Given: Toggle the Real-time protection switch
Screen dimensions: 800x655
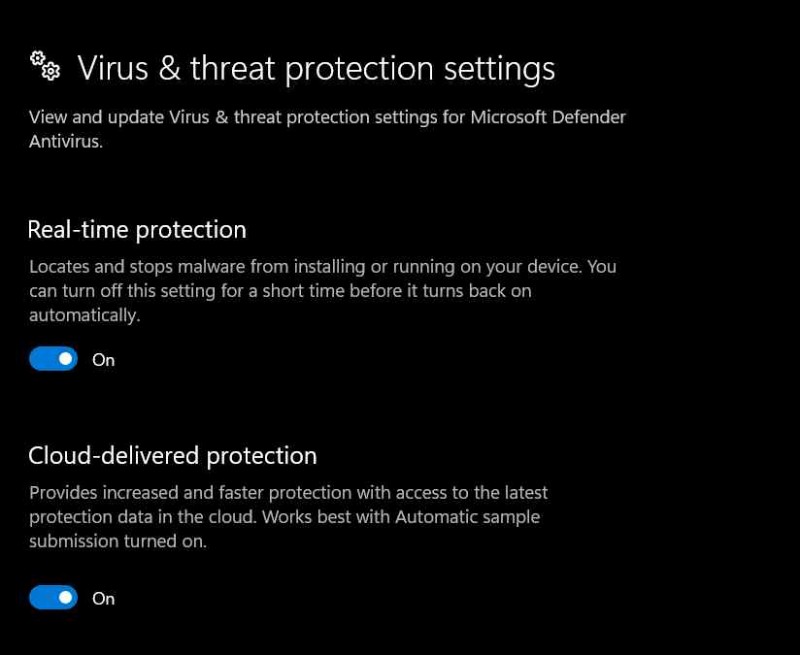Looking at the screenshot, I should point(53,358).
